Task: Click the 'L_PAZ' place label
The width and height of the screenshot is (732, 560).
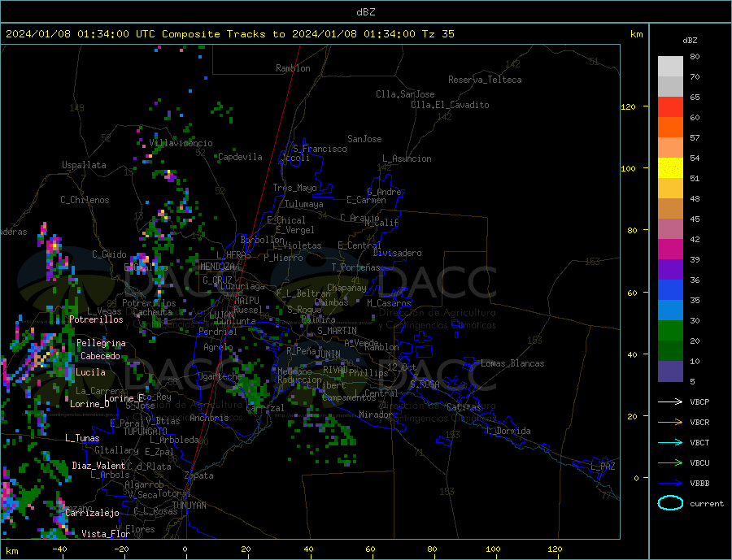Action: (x=603, y=467)
